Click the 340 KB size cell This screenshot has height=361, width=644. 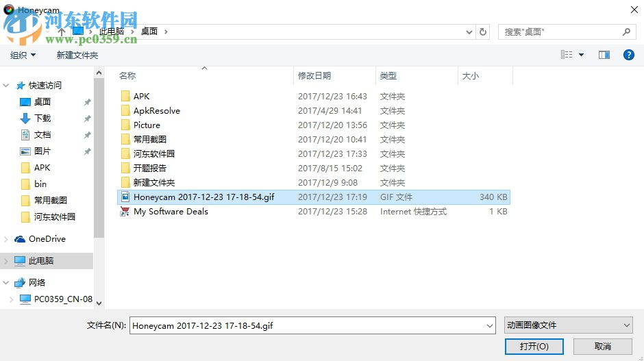point(493,197)
